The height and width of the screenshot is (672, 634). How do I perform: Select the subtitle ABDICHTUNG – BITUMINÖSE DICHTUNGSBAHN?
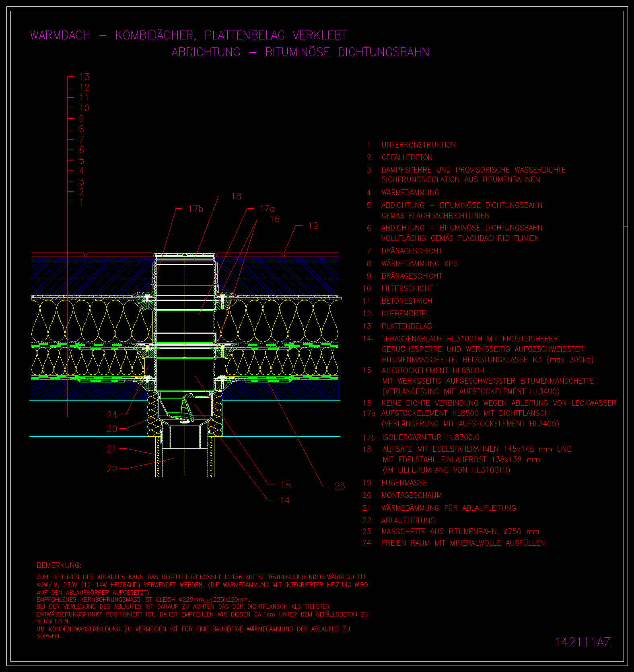[300, 52]
